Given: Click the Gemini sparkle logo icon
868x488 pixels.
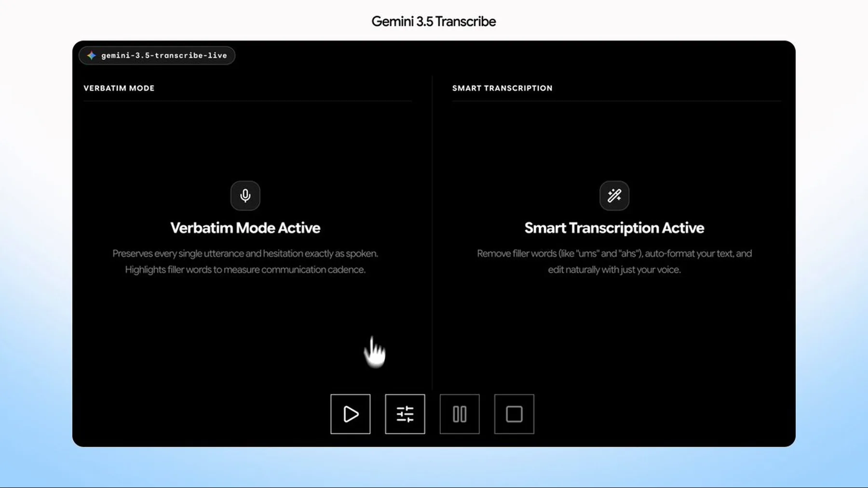Looking at the screenshot, I should click(x=92, y=55).
